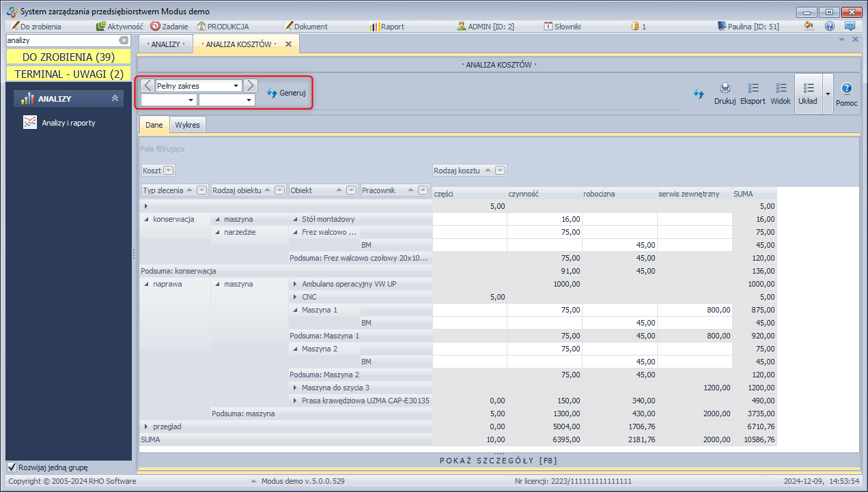
Task: Open Analizy i raporty in sidebar
Action: click(x=68, y=123)
